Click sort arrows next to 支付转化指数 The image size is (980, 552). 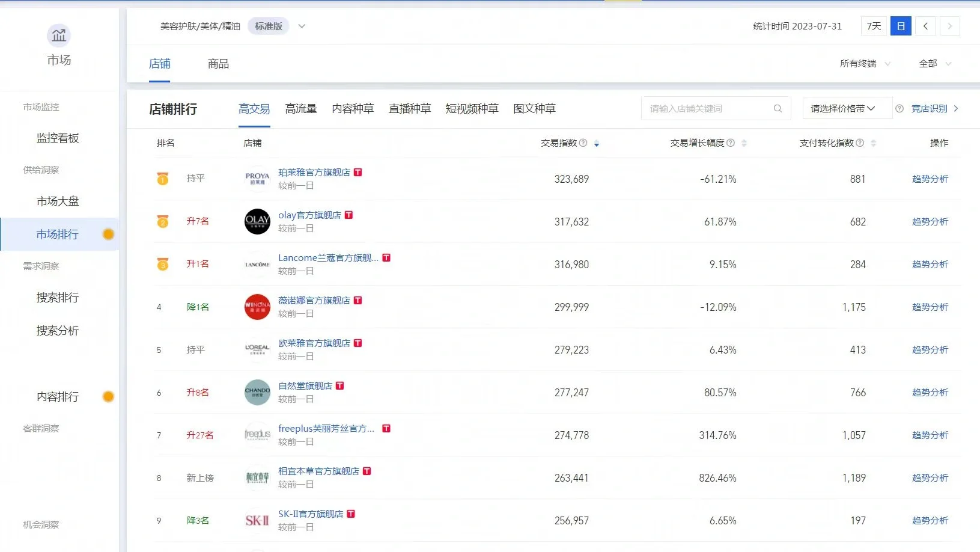[x=873, y=143]
